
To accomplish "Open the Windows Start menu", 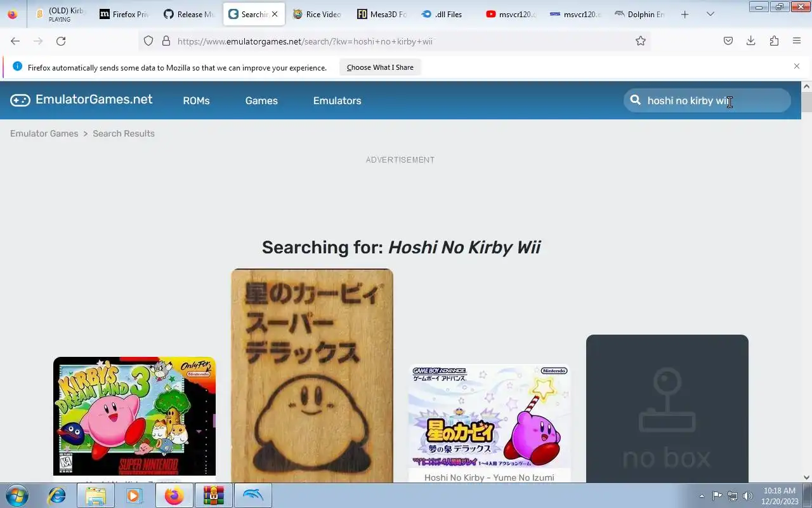I will tap(17, 495).
